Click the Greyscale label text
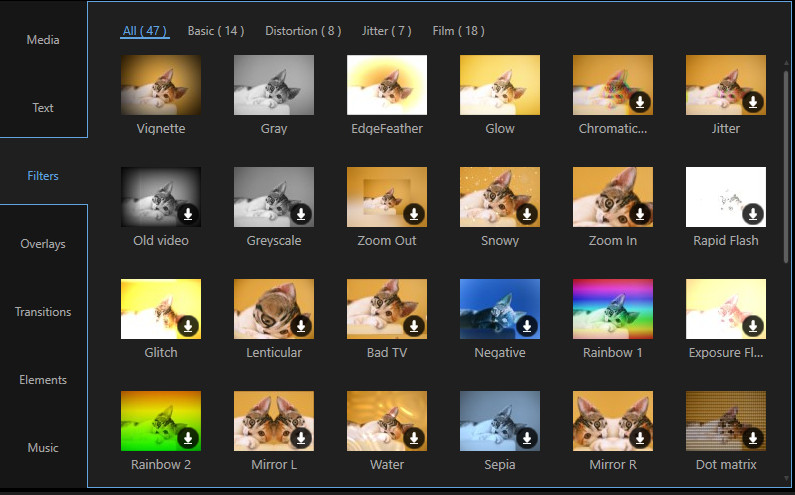The width and height of the screenshot is (795, 495). [x=274, y=240]
